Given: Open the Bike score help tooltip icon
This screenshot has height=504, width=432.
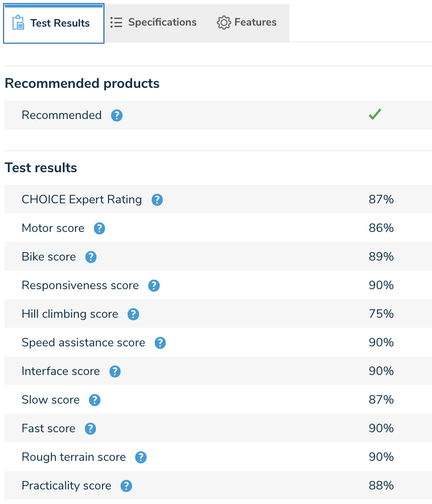Looking at the screenshot, I should 90,257.
